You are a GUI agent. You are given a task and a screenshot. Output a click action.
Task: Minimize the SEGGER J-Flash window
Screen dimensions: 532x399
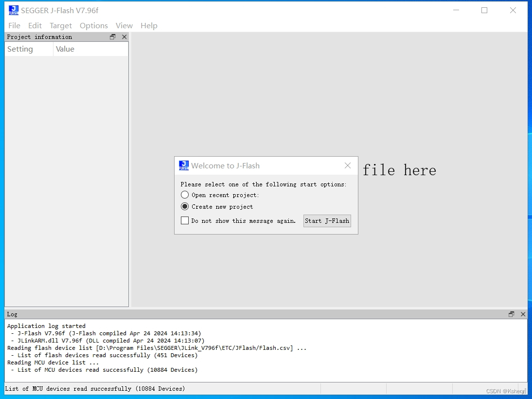(x=456, y=10)
